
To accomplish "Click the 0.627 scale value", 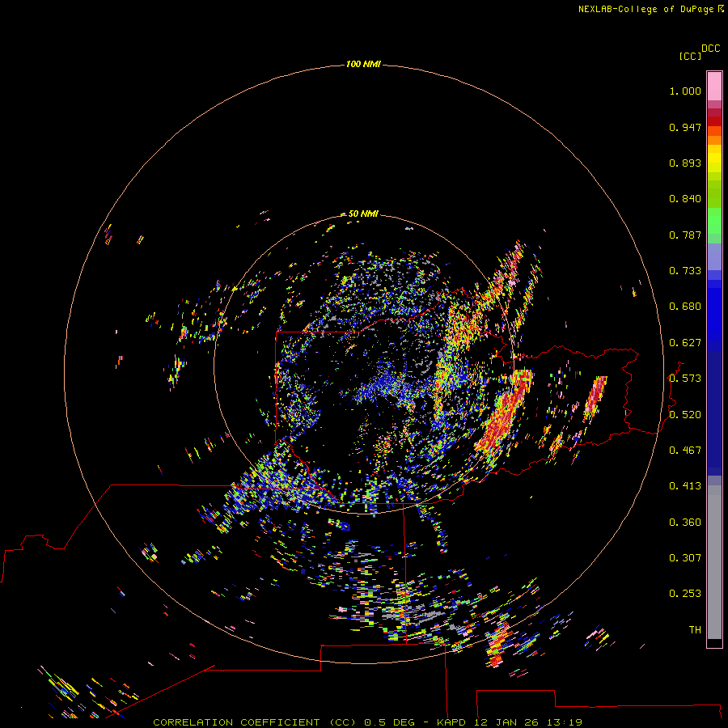I will (685, 343).
